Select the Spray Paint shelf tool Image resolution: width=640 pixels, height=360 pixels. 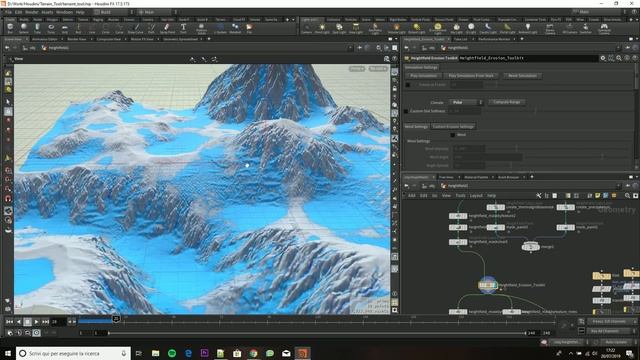click(x=167, y=28)
